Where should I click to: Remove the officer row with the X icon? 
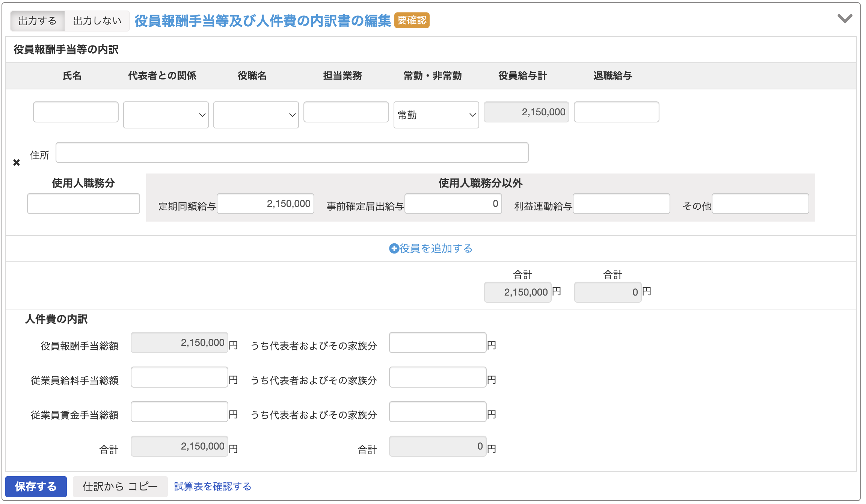coord(17,163)
